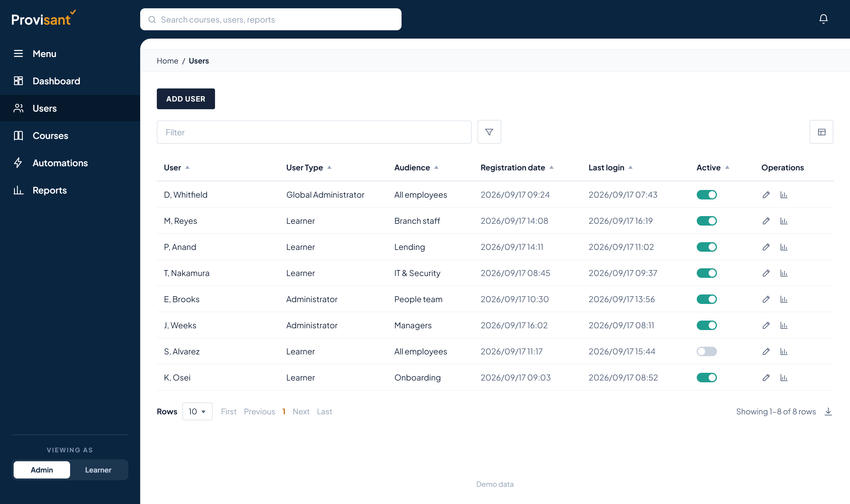
Task: Turn off T, Nakamura's active switch
Action: pos(707,273)
